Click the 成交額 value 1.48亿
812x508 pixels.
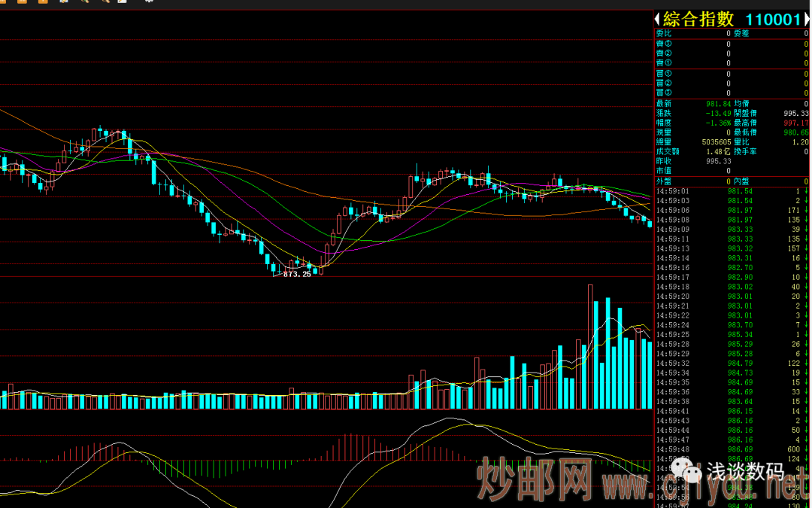tap(717, 152)
